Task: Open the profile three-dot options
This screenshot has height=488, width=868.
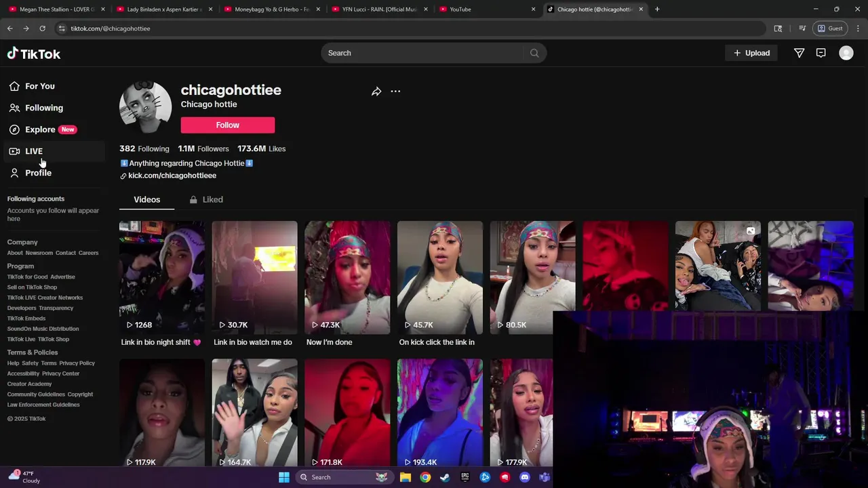Action: 395,91
